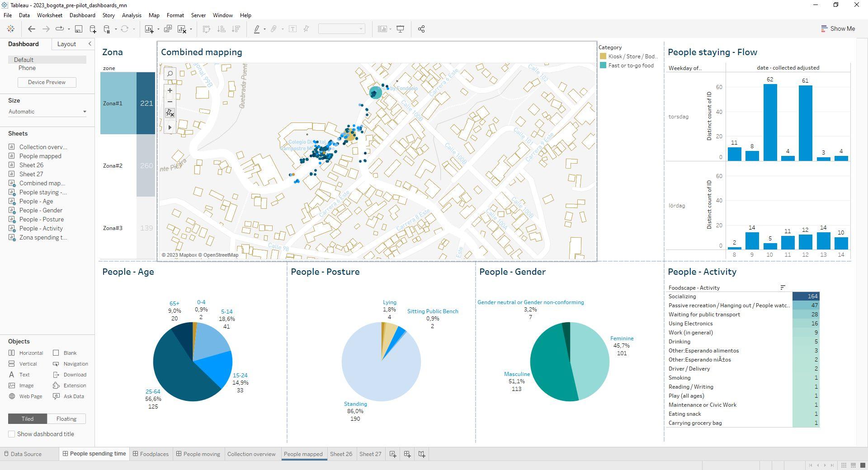Open the map search magnifier

[170, 73]
